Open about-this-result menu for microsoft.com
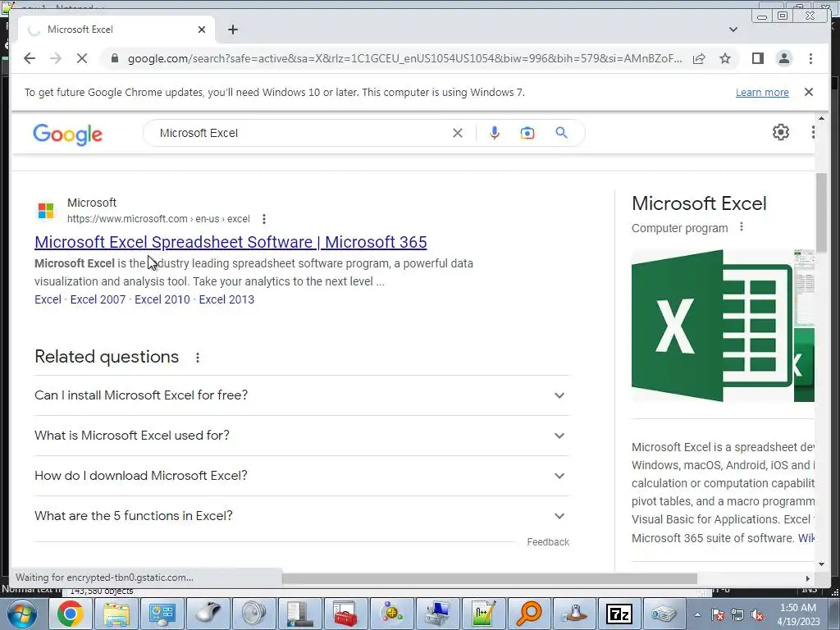 click(263, 219)
